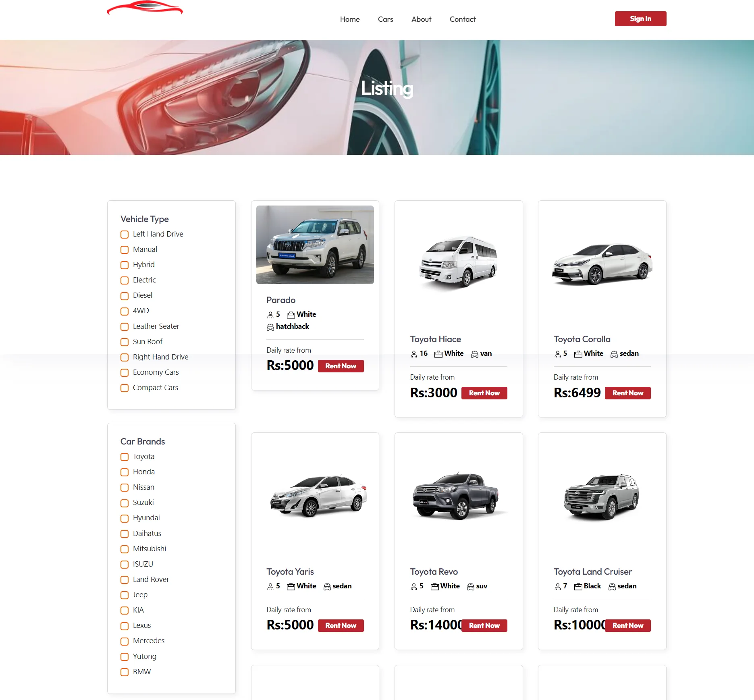This screenshot has width=754, height=700.
Task: Click the Rs:6499 price
Action: pyautogui.click(x=577, y=393)
